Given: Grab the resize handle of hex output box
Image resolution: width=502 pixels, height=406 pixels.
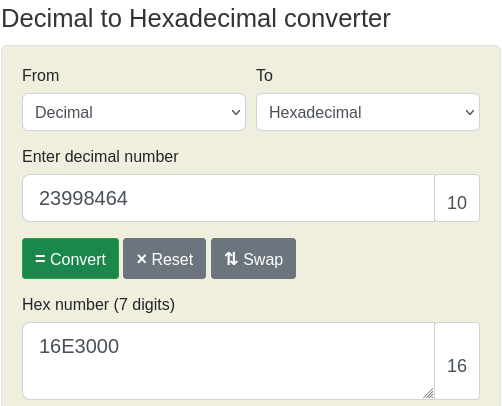Looking at the screenshot, I should point(428,393).
